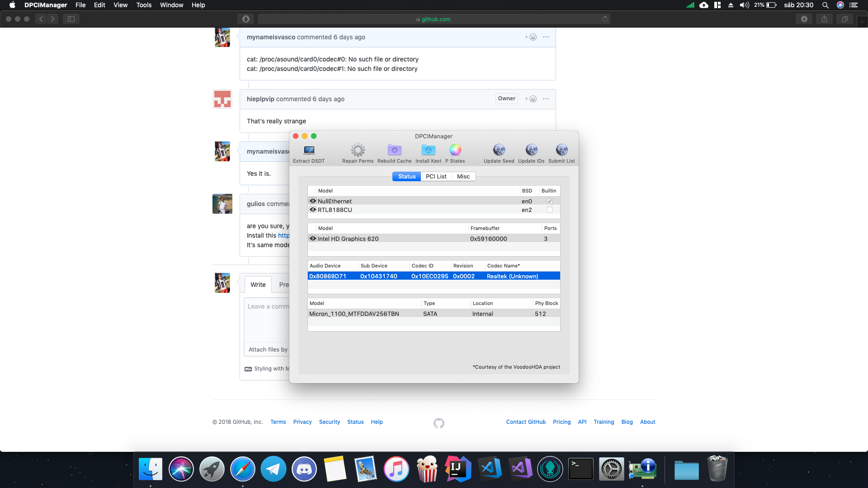Open the Tools menu in the menu bar
Viewport: 868px width, 488px height.
pos(143,5)
